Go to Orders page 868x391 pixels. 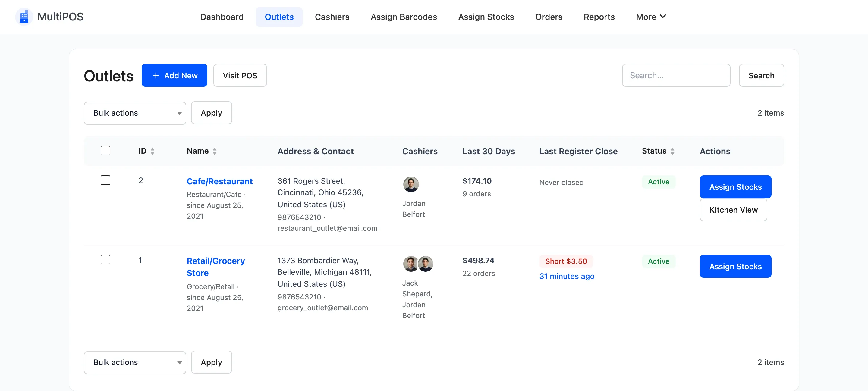tap(549, 17)
